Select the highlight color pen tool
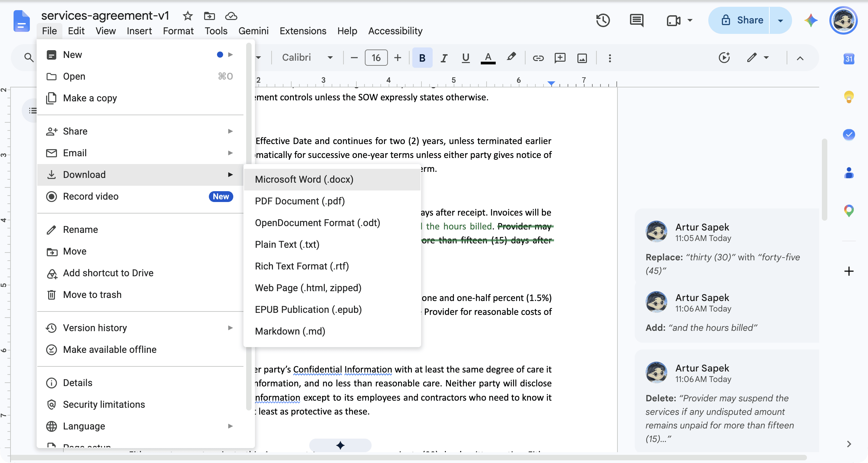This screenshot has width=868, height=463. 511,57
